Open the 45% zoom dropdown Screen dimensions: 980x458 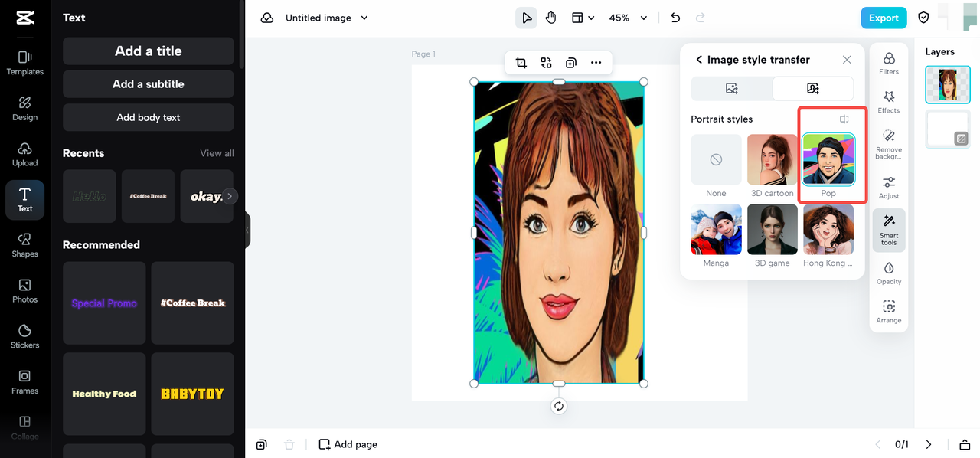(x=628, y=18)
